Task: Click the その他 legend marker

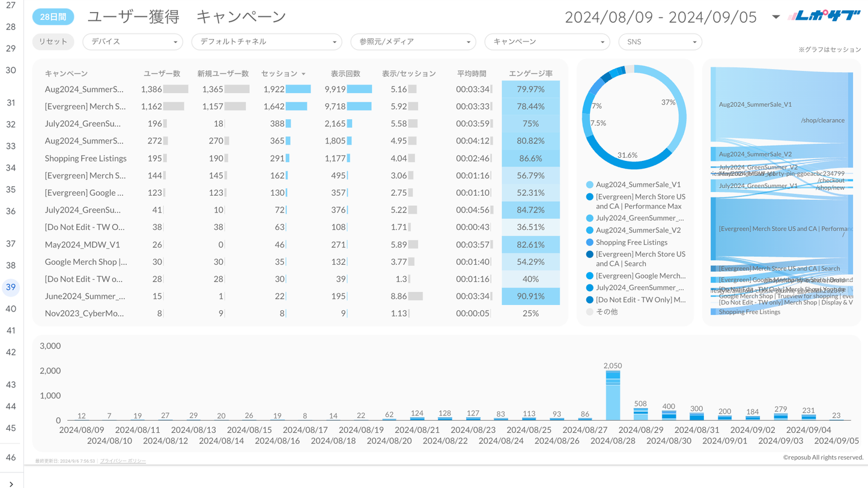Action: click(589, 312)
